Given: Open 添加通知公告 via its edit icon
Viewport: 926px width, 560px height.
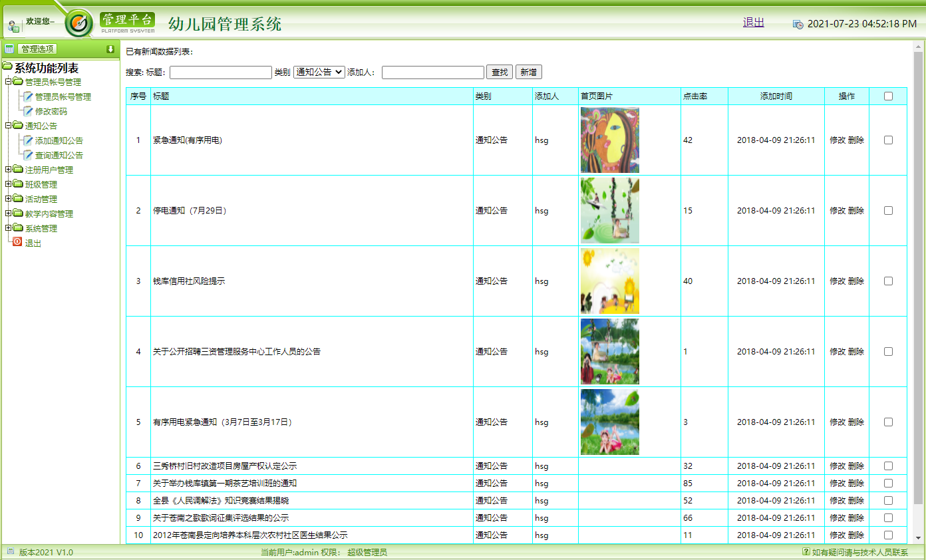Looking at the screenshot, I should [x=27, y=140].
